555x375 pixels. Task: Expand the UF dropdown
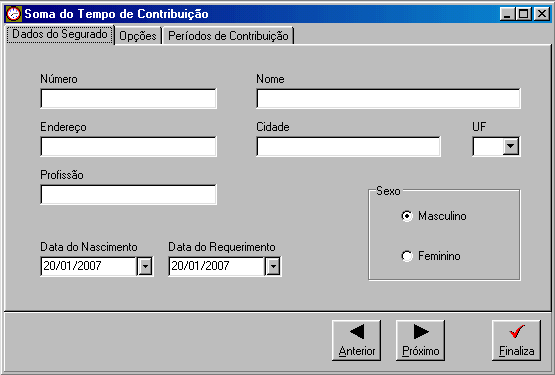(511, 146)
